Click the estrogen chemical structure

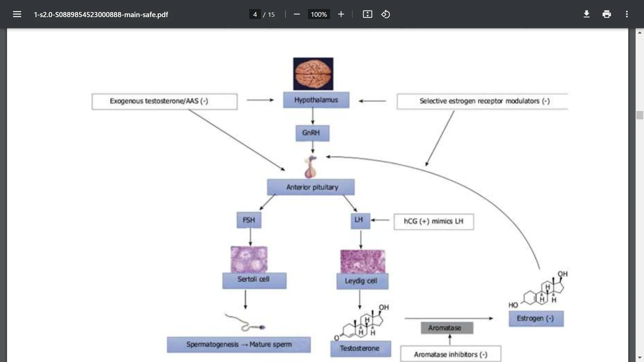(538, 290)
